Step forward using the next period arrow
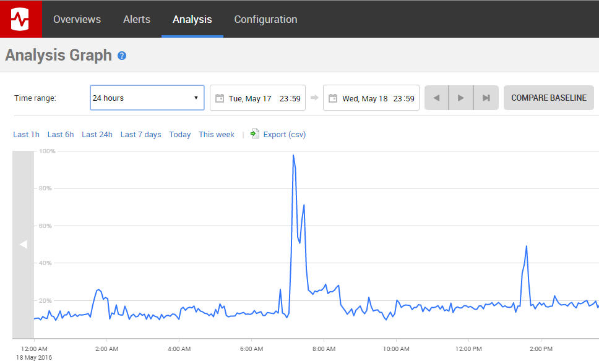Image resolution: width=599 pixels, height=364 pixels. (x=460, y=97)
